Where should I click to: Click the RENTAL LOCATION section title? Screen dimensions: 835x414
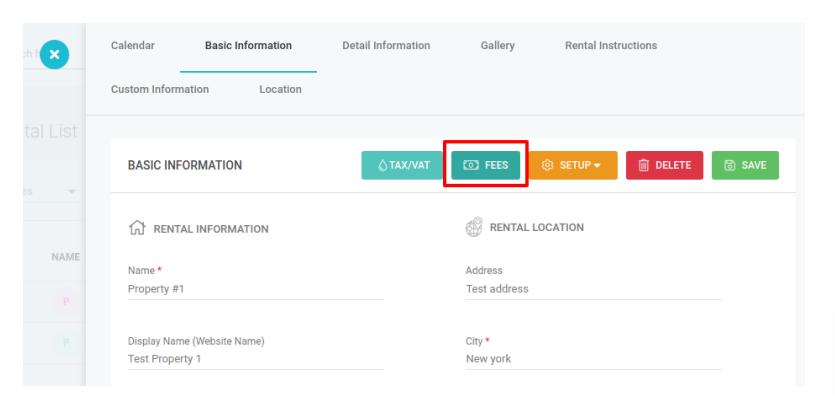(537, 228)
